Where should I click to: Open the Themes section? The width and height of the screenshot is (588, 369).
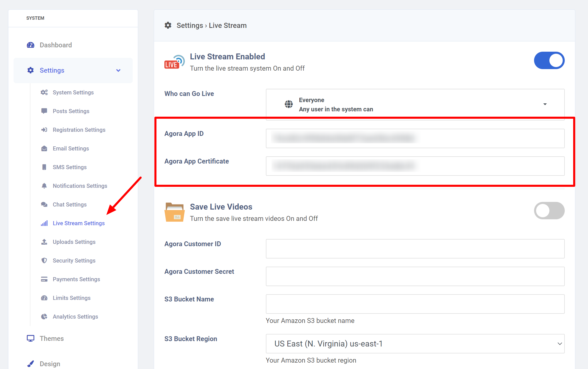(x=52, y=339)
